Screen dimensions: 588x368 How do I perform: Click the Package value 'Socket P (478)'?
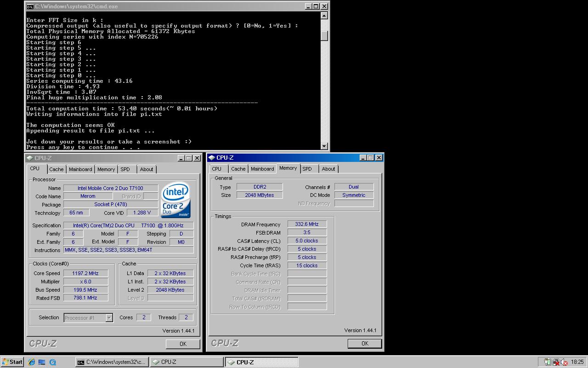coord(111,204)
